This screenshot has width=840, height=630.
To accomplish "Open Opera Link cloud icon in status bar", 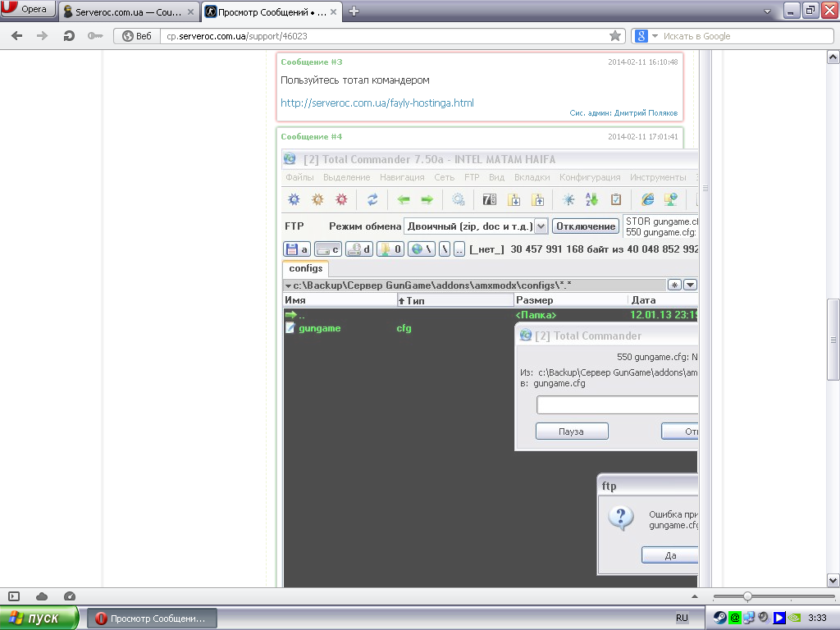I will point(41,596).
